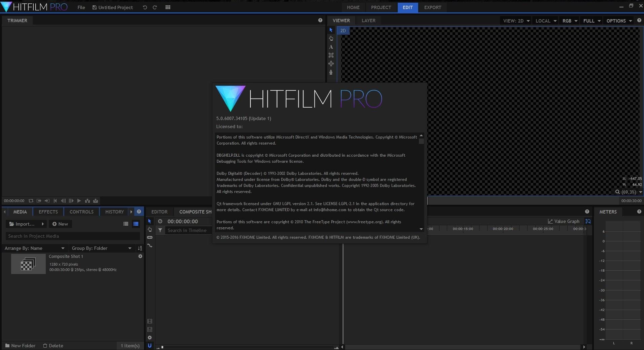Screen dimensions: 644x350
Task: Open the Arrange By: Name dropdown
Action: (34, 248)
